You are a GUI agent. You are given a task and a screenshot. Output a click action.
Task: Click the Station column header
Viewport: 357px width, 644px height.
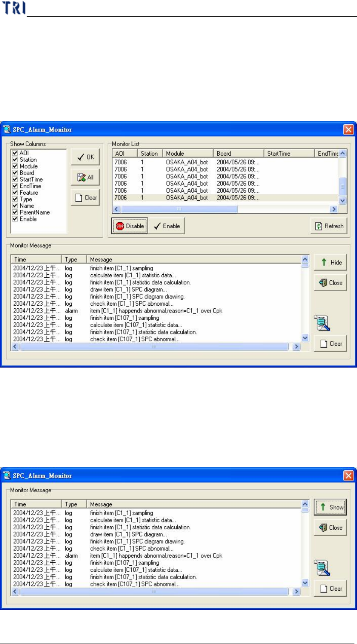point(150,153)
